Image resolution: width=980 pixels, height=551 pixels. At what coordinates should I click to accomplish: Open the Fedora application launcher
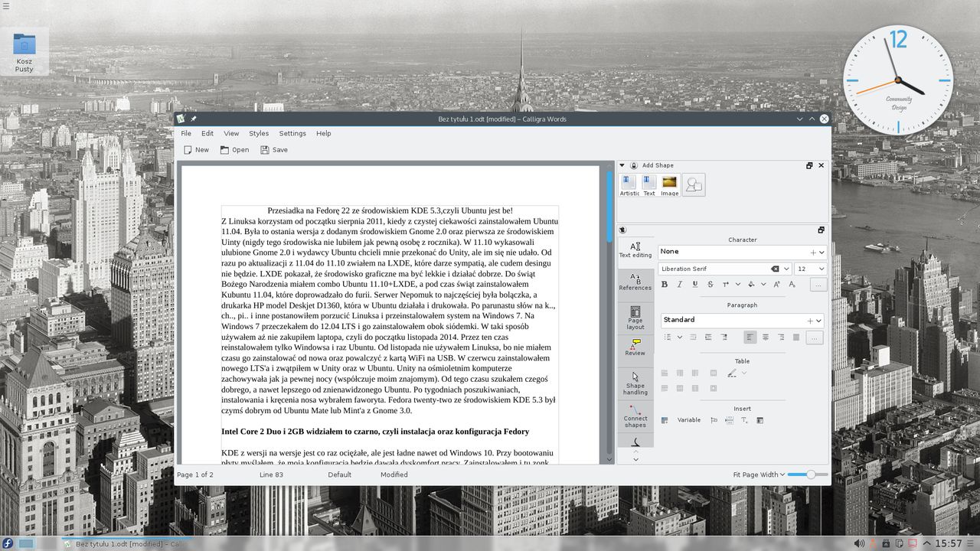point(8,543)
